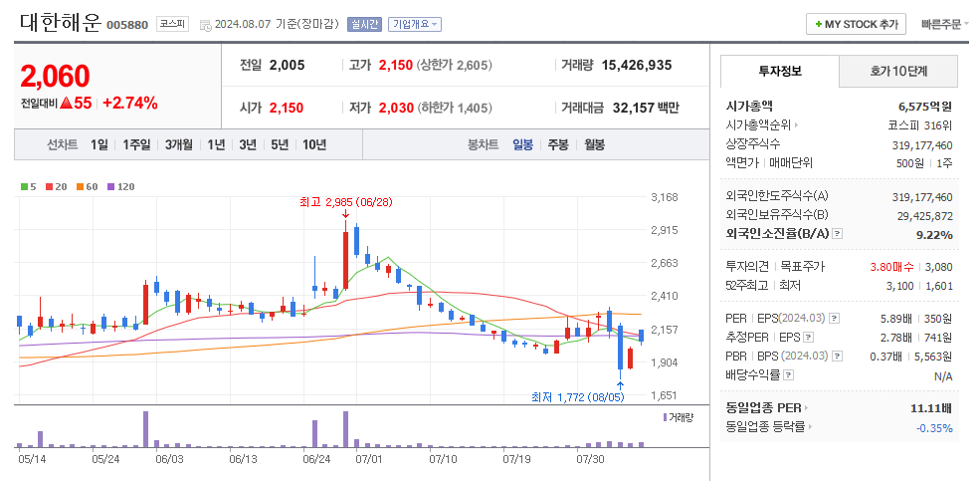Click the 저가 value 2,030

point(396,108)
